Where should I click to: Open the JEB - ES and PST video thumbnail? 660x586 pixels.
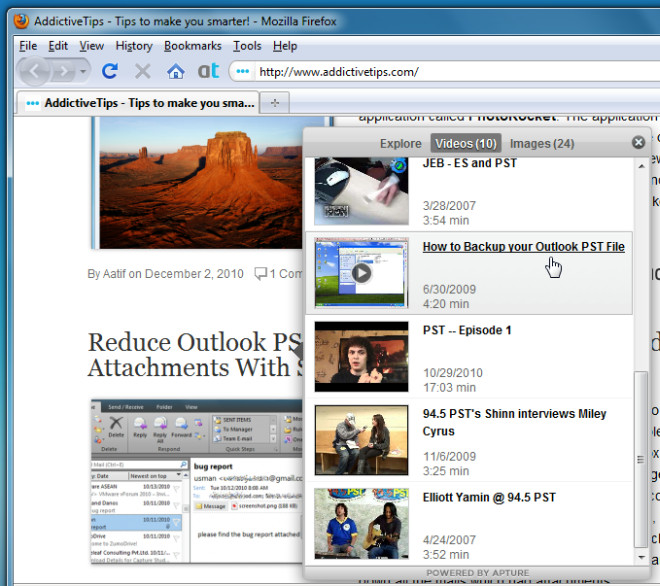pos(362,191)
